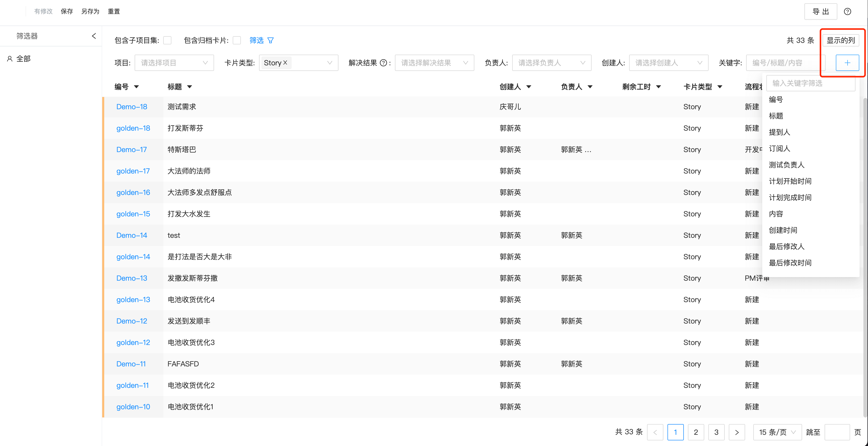The height and width of the screenshot is (446, 868).
Task: Click 创建人 column sort arrow
Action: point(529,87)
